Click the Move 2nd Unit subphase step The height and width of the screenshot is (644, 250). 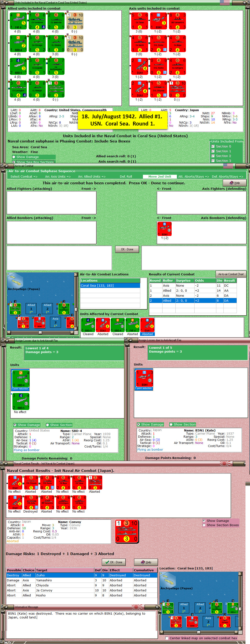coord(160,176)
